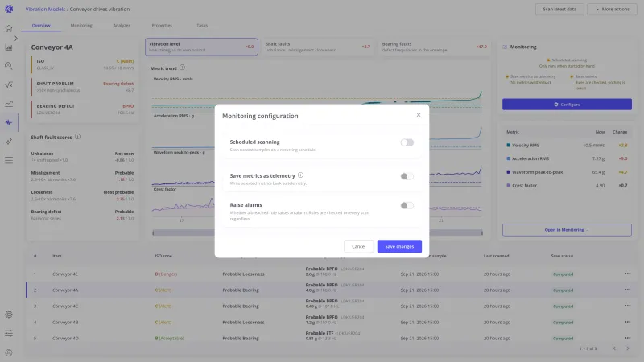644x362 pixels.
Task: Select the Vibration level card
Action: (201, 47)
